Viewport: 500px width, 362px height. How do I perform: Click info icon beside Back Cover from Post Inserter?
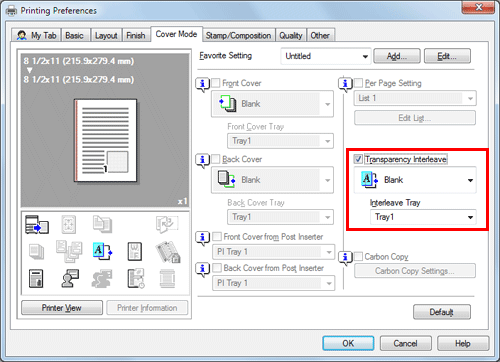(202, 269)
